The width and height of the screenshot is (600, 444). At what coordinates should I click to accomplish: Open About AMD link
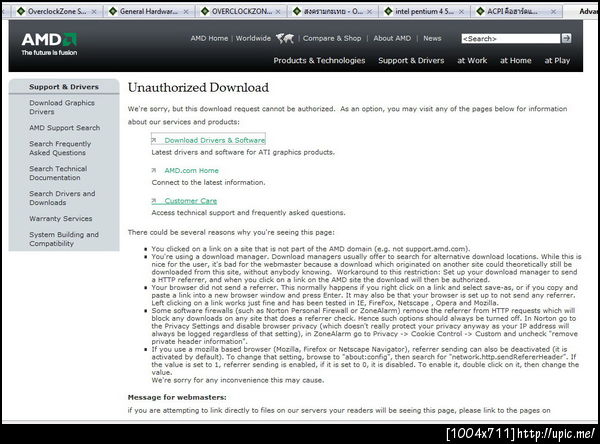tap(392, 38)
